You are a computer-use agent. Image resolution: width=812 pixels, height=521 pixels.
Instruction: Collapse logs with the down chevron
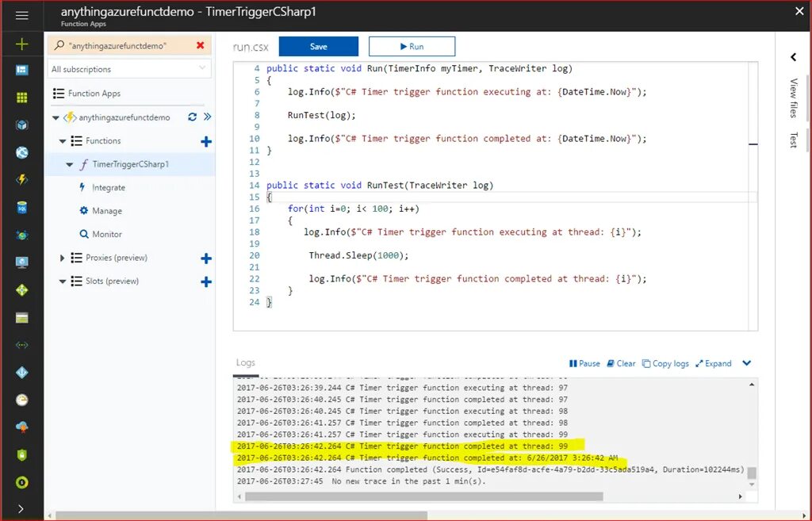point(747,363)
